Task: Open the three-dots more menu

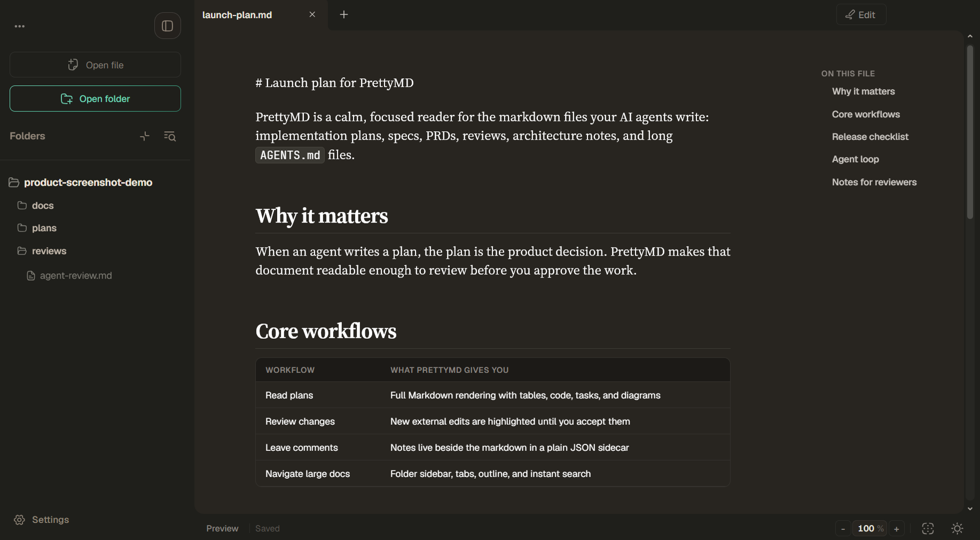Action: (x=20, y=26)
